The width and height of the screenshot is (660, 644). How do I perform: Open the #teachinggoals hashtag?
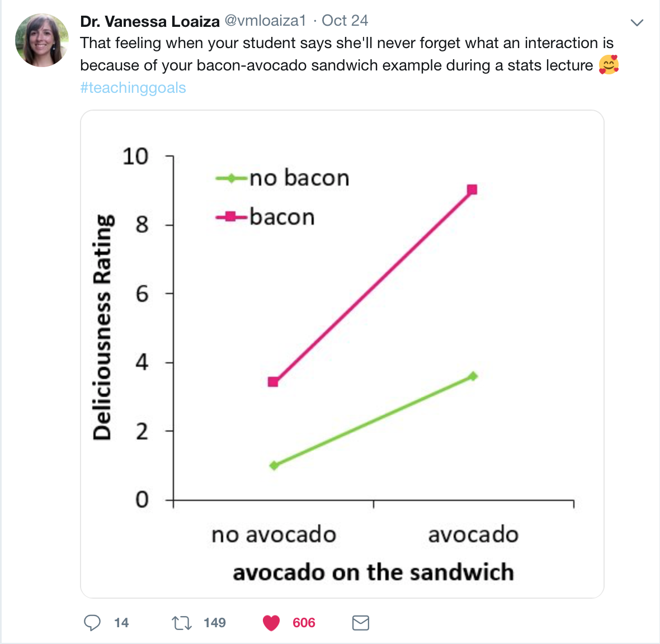coord(133,88)
